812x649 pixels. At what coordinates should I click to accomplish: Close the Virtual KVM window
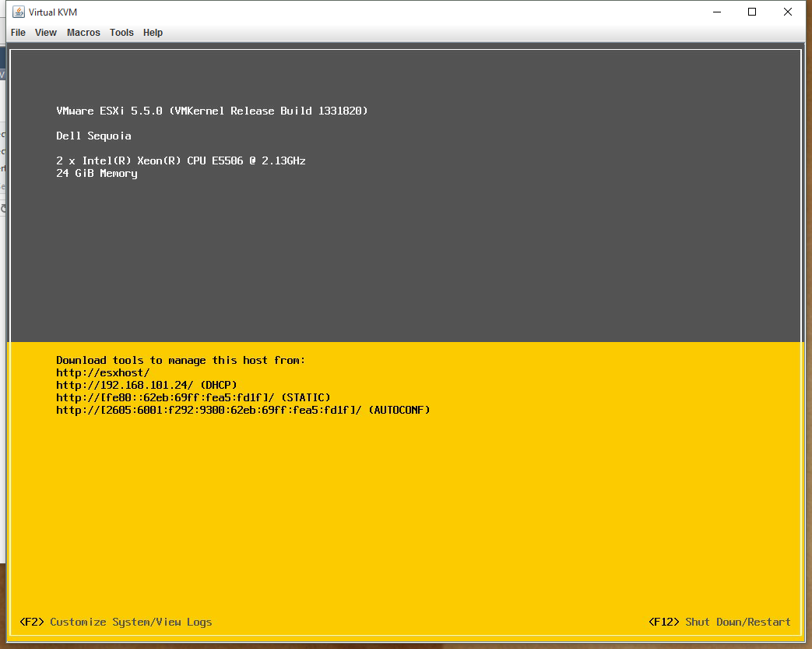pyautogui.click(x=788, y=12)
